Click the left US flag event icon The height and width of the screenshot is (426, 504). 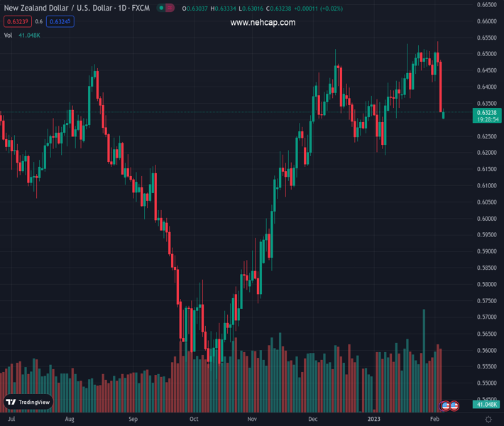(446, 405)
